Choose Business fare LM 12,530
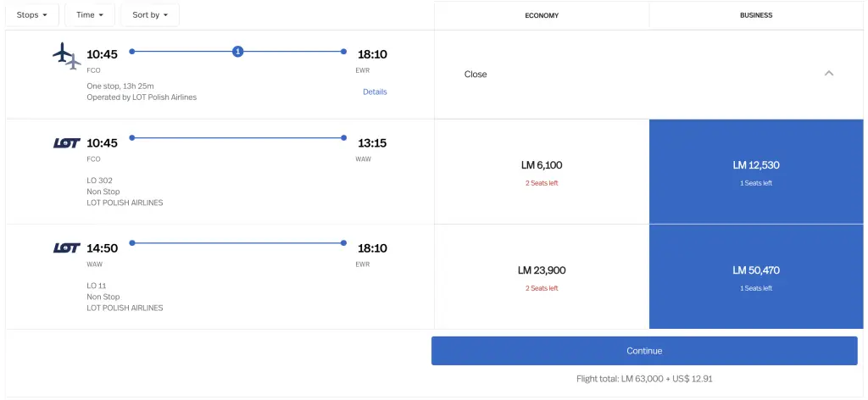The image size is (868, 400). click(756, 171)
